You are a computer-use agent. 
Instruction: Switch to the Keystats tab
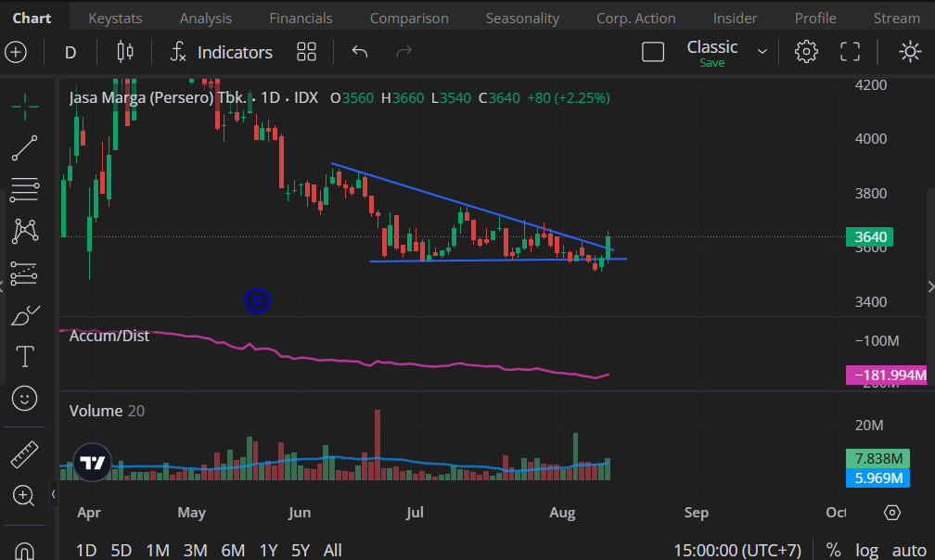(115, 19)
